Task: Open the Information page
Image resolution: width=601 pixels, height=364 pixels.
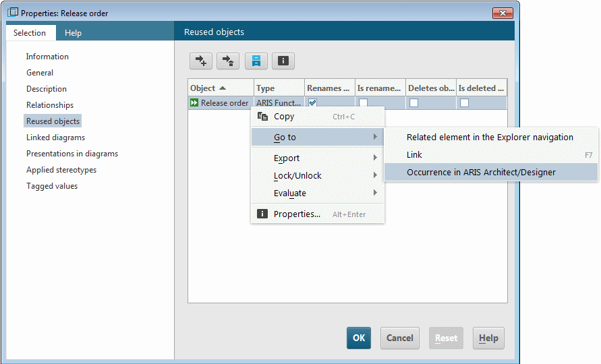Action: point(47,57)
